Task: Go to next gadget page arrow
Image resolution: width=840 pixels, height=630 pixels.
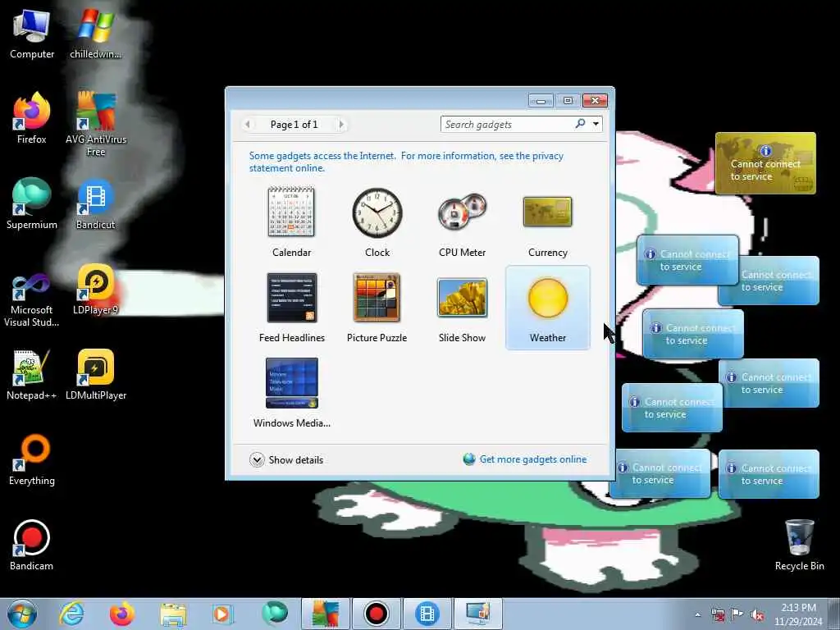Action: click(x=340, y=125)
